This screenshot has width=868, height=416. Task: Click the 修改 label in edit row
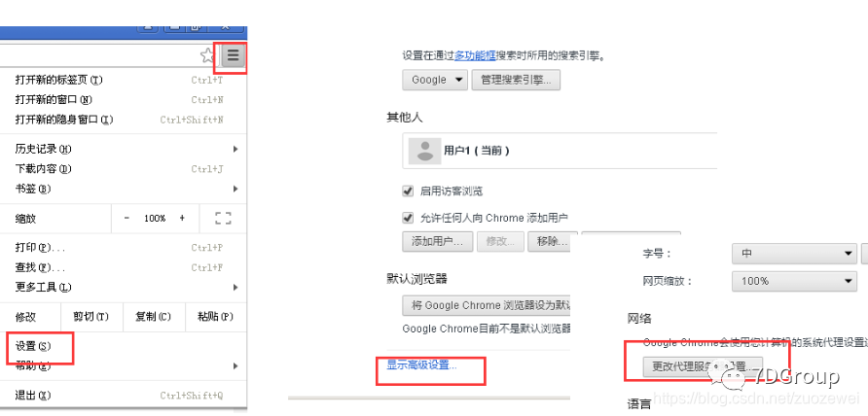[x=25, y=317]
